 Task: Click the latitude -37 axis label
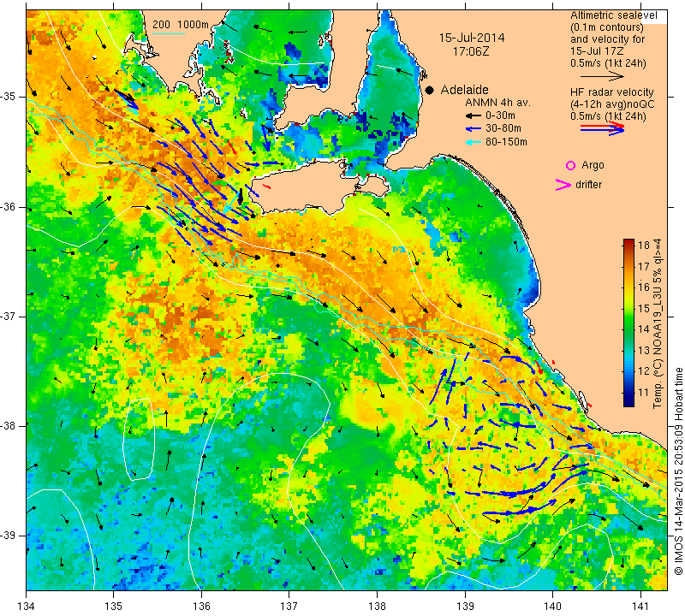click(9, 316)
